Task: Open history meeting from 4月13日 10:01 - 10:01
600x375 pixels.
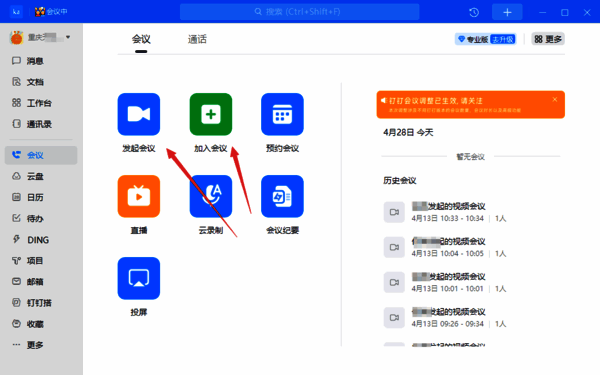Action: 472,282
